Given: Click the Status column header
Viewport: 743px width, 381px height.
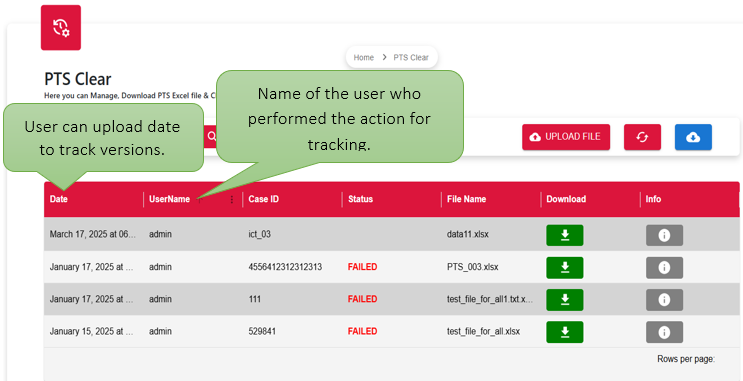Looking at the screenshot, I should 360,200.
